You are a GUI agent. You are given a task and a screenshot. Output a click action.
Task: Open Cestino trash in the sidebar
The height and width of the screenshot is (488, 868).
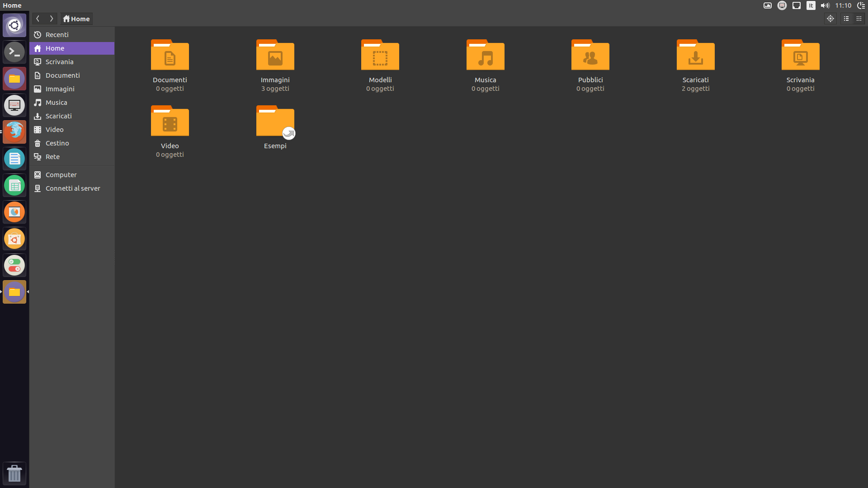pyautogui.click(x=57, y=143)
